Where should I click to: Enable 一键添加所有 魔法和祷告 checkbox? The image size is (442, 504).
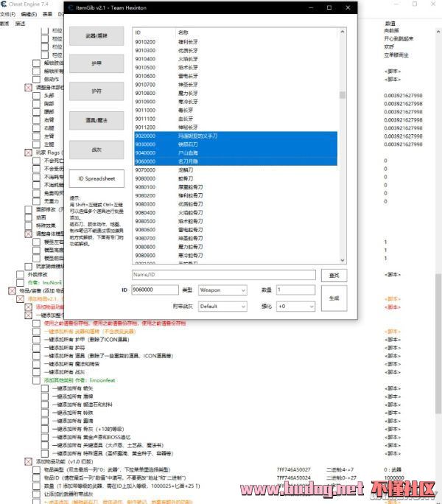tap(37, 364)
